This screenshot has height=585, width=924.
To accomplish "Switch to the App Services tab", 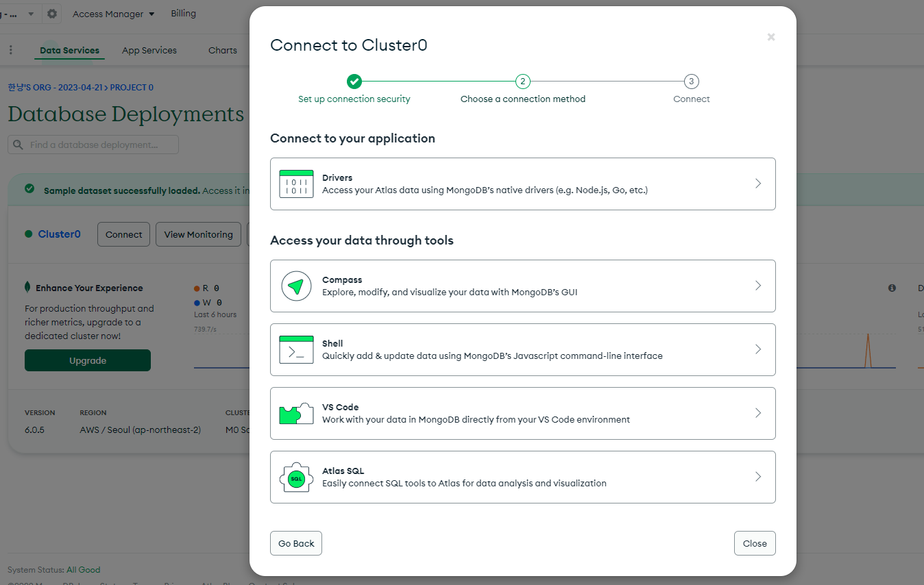I will (149, 50).
